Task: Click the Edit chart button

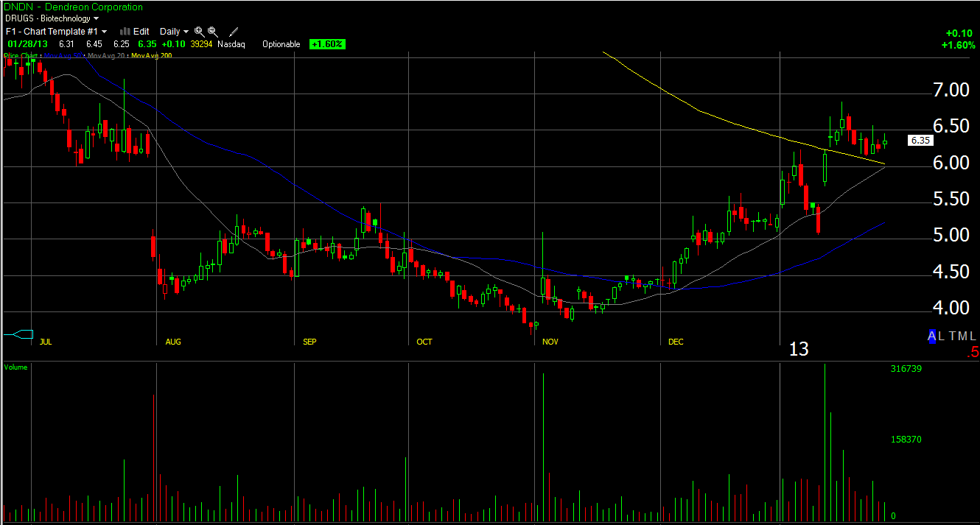Action: (x=135, y=32)
